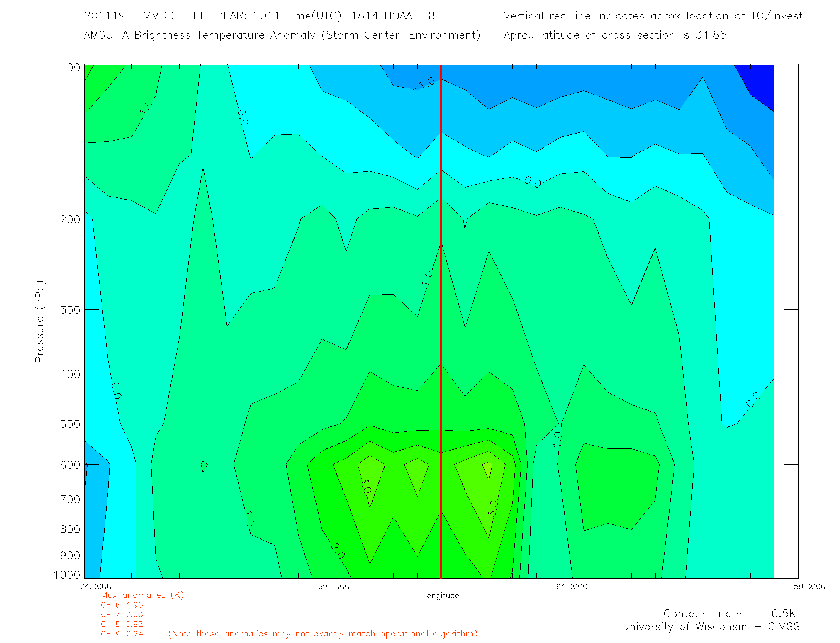Click the 74.3000 longitude tick label

96,586
